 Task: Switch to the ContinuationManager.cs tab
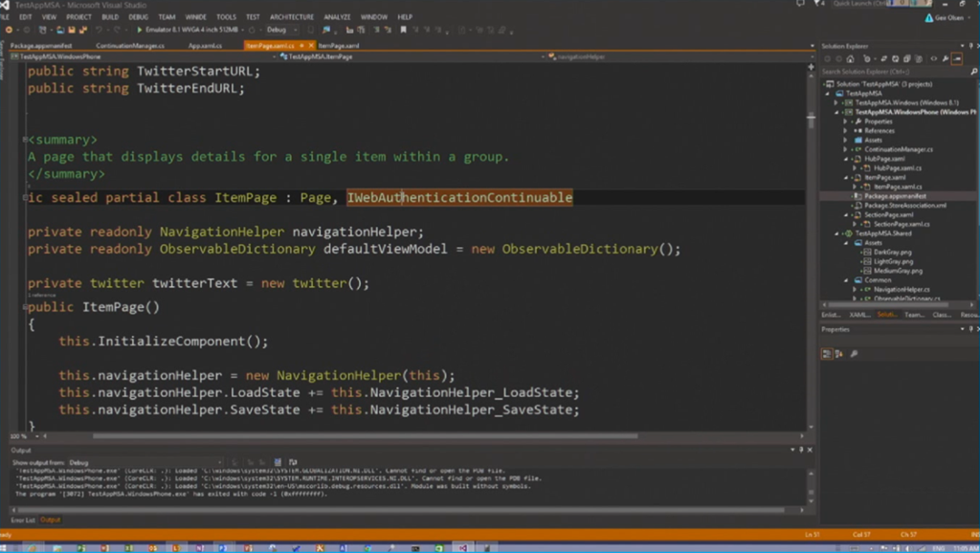(x=130, y=46)
